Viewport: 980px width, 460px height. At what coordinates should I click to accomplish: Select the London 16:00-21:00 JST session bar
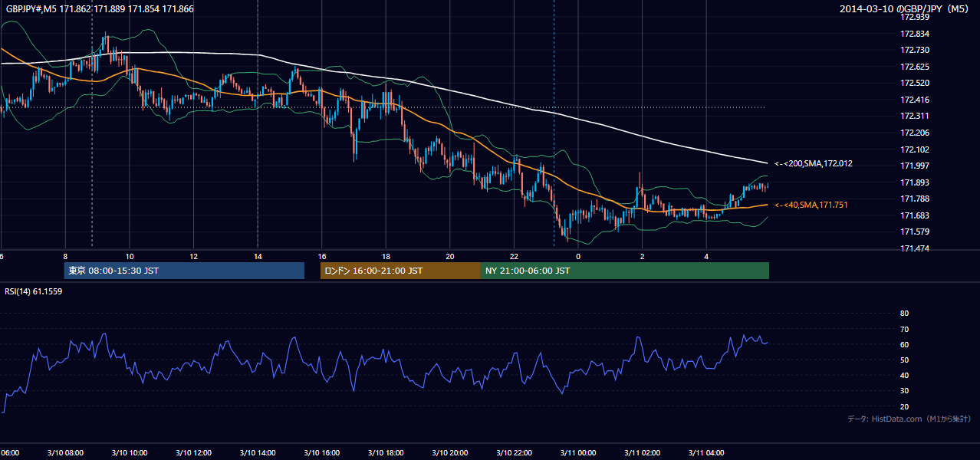coord(400,271)
